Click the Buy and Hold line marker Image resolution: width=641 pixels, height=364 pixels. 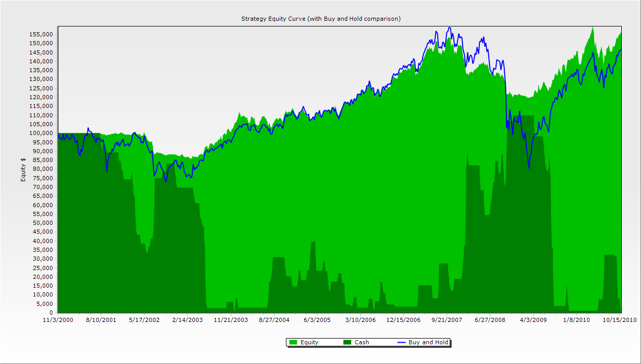(401, 343)
